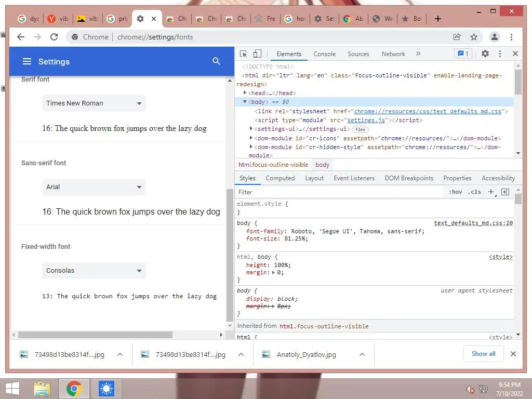Collapse the body element node
Screen dimensions: 532x399
pyautogui.click(x=245, y=102)
